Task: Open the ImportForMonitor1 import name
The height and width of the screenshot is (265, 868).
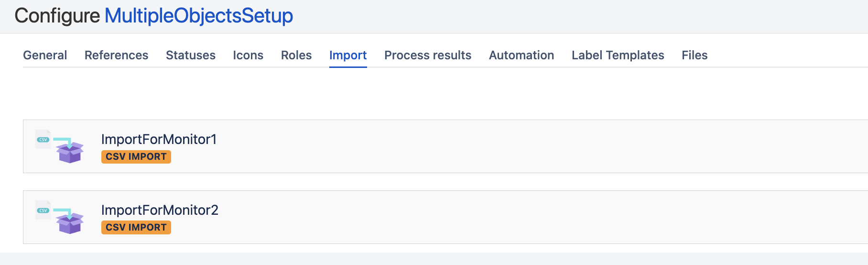Action: pyautogui.click(x=159, y=139)
